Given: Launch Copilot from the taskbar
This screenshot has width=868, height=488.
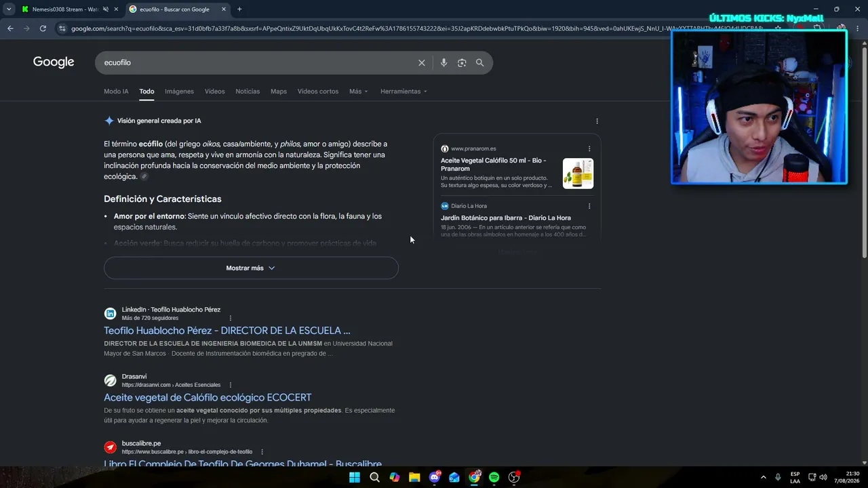Looking at the screenshot, I should (x=395, y=477).
